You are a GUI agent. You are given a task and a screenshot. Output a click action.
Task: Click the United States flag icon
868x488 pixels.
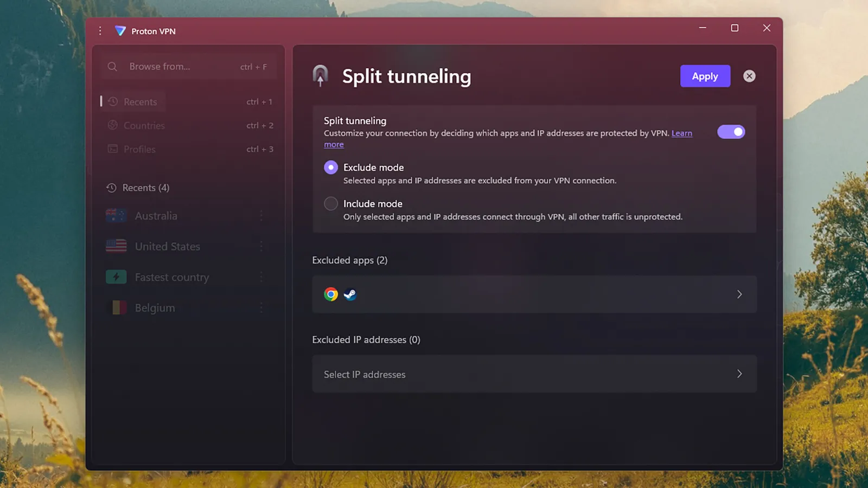point(116,246)
